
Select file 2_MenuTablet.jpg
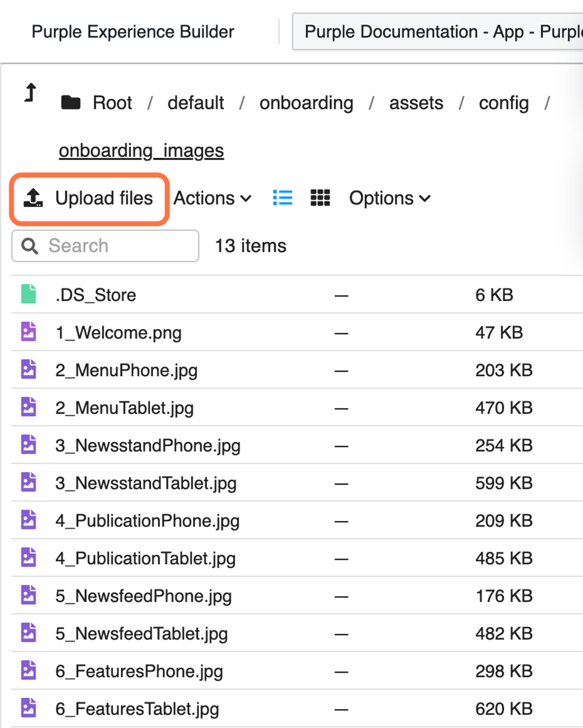coord(124,408)
